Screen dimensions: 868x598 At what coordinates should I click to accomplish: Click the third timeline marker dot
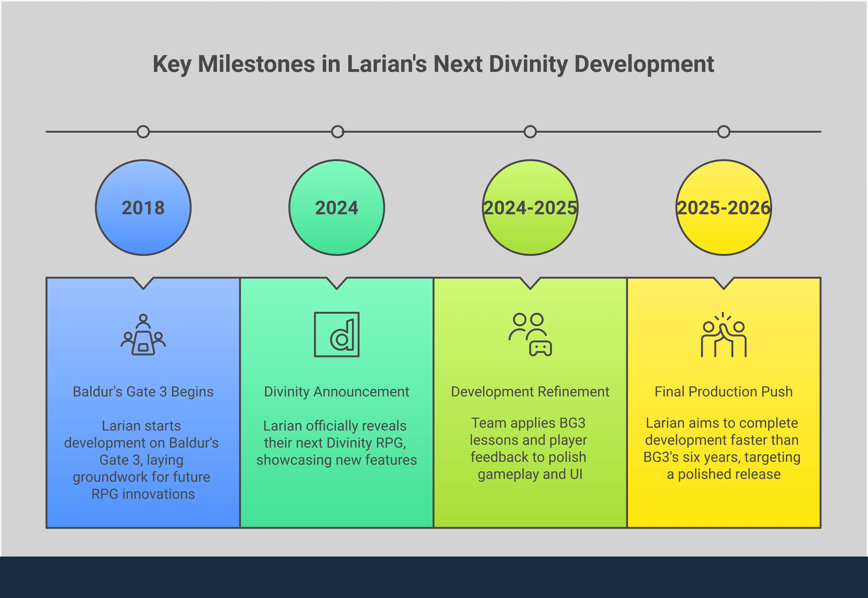(530, 132)
